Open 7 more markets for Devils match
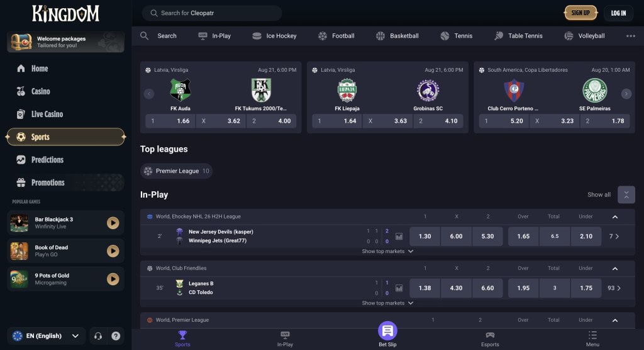The width and height of the screenshot is (644, 350). (614, 237)
